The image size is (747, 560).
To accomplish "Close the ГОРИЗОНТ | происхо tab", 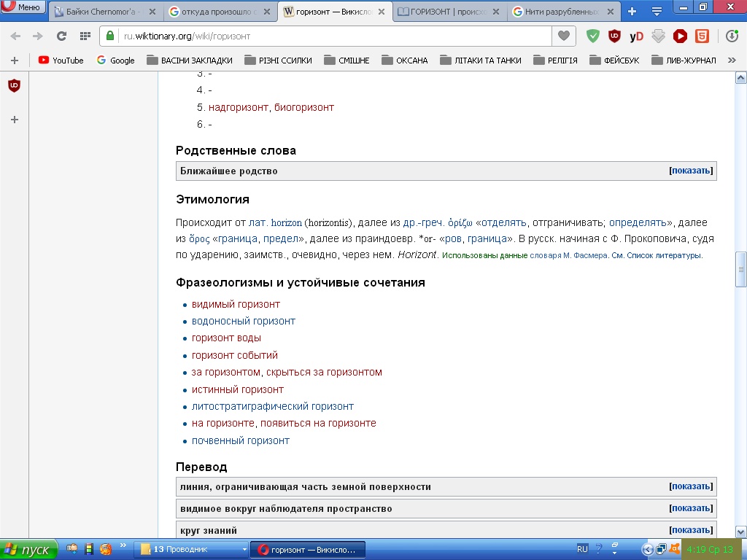I will coord(496,12).
